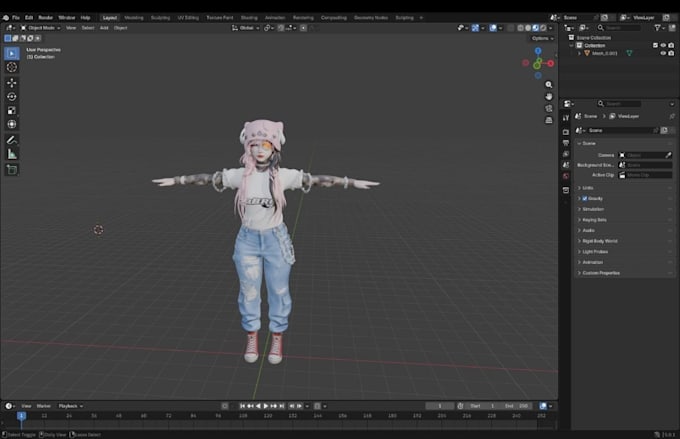Click the Play animation button
Image resolution: width=680 pixels, height=439 pixels.
click(x=266, y=406)
